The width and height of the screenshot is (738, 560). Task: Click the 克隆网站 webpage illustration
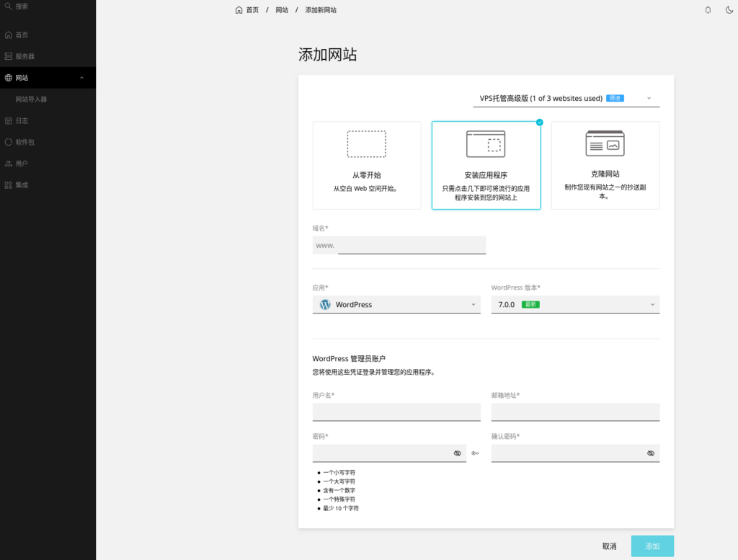coord(605,143)
